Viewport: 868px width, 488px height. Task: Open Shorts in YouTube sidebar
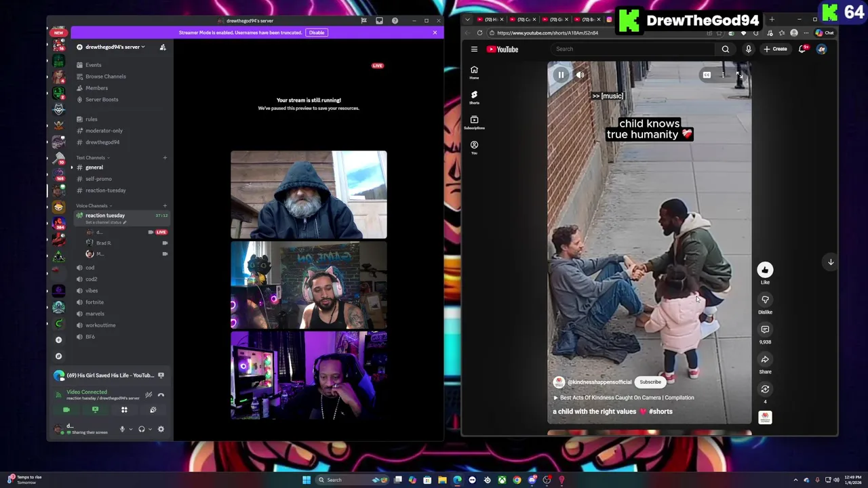coord(474,97)
